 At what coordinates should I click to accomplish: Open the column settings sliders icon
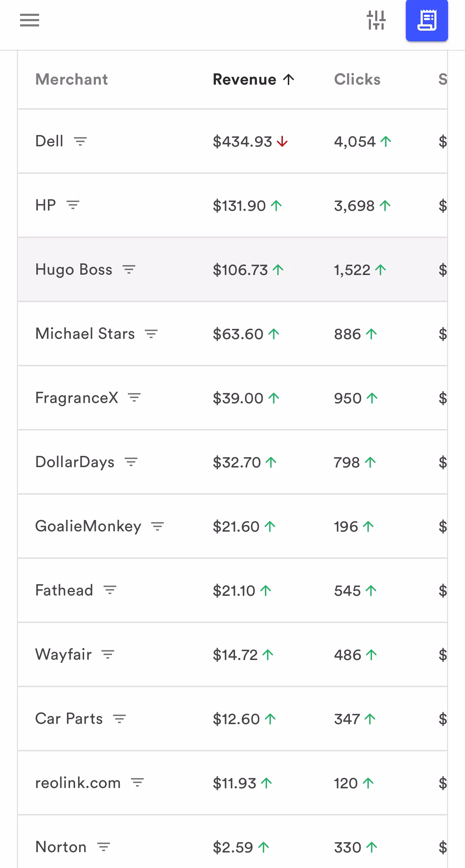point(377,20)
